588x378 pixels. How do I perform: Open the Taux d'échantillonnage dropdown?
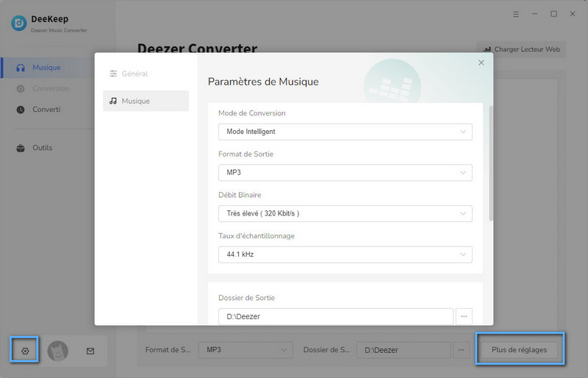[x=345, y=254]
